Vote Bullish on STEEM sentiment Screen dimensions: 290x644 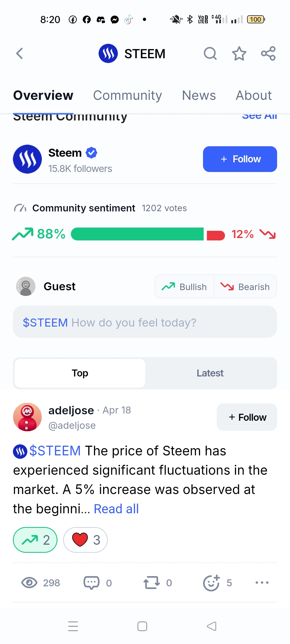coord(184,287)
